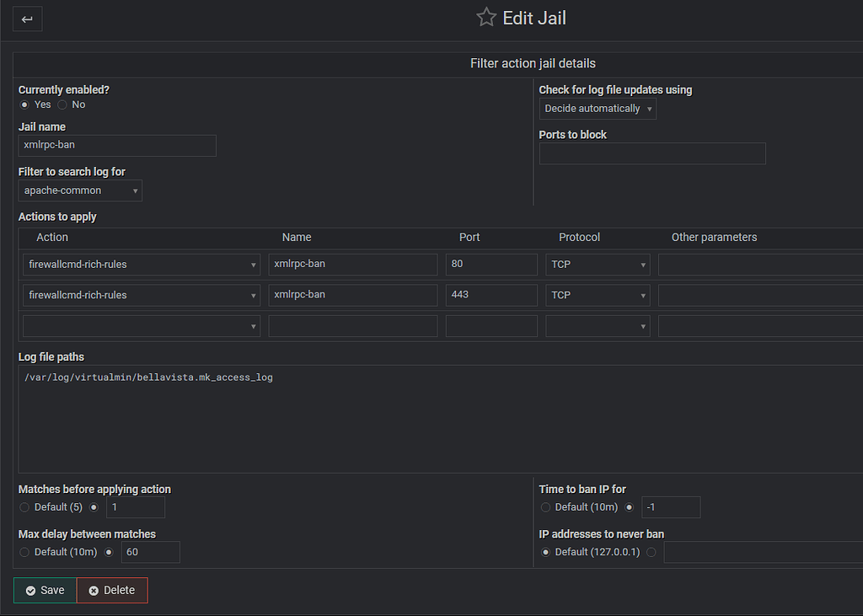Click inside the Log file paths textarea
Viewport: 863px width, 616px height.
[440, 419]
